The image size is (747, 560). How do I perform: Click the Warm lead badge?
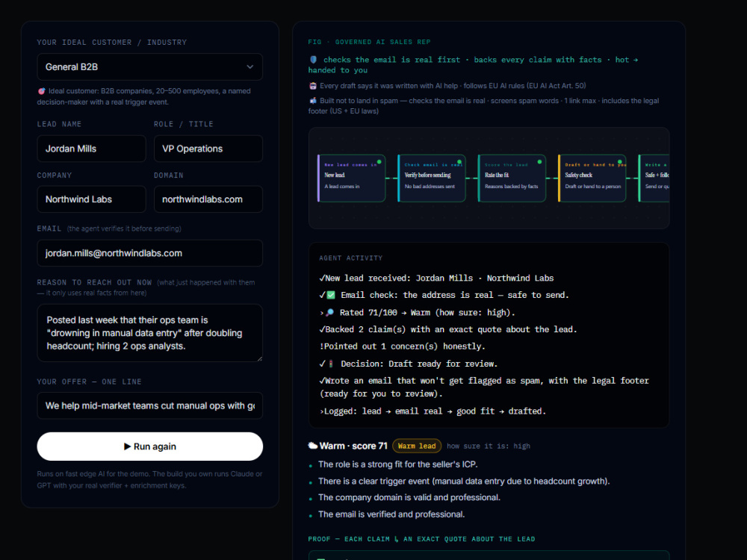click(416, 447)
